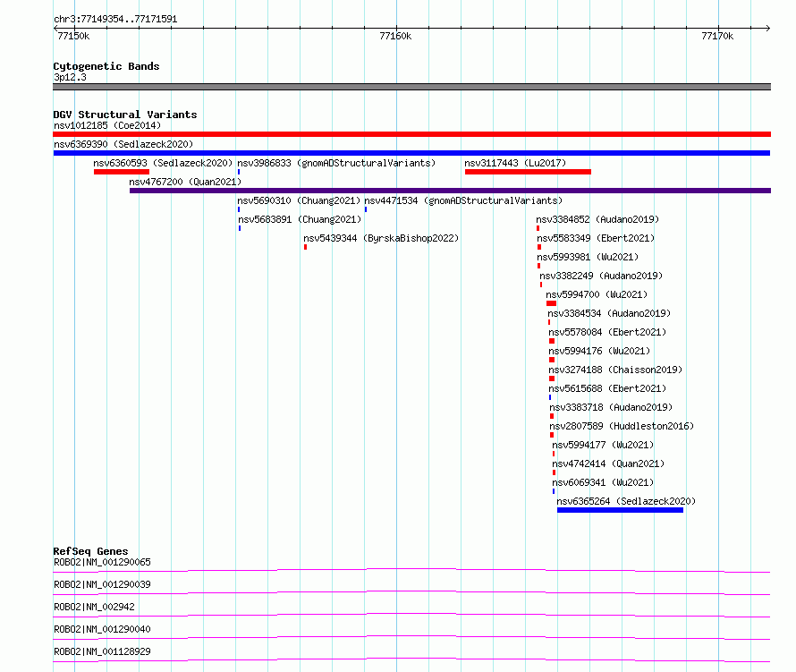Open nsv3986833 (gnomADStructuralVariants) label

(336, 163)
